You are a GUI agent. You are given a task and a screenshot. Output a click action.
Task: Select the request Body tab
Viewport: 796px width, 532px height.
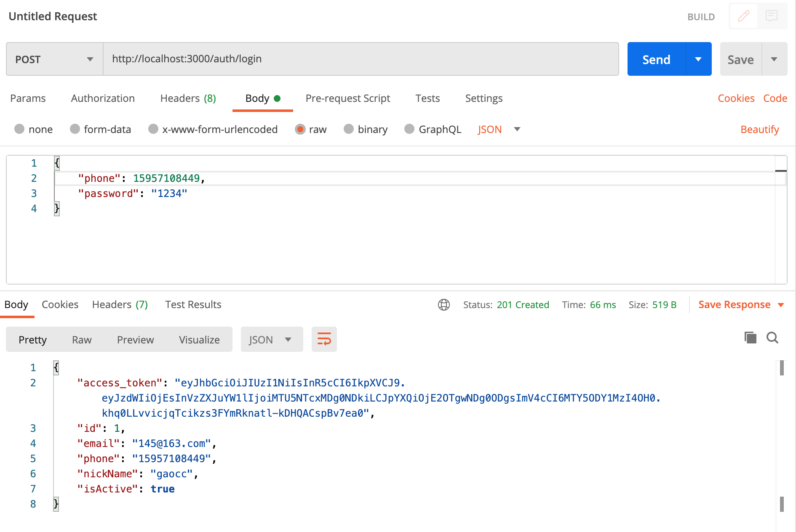(262, 98)
